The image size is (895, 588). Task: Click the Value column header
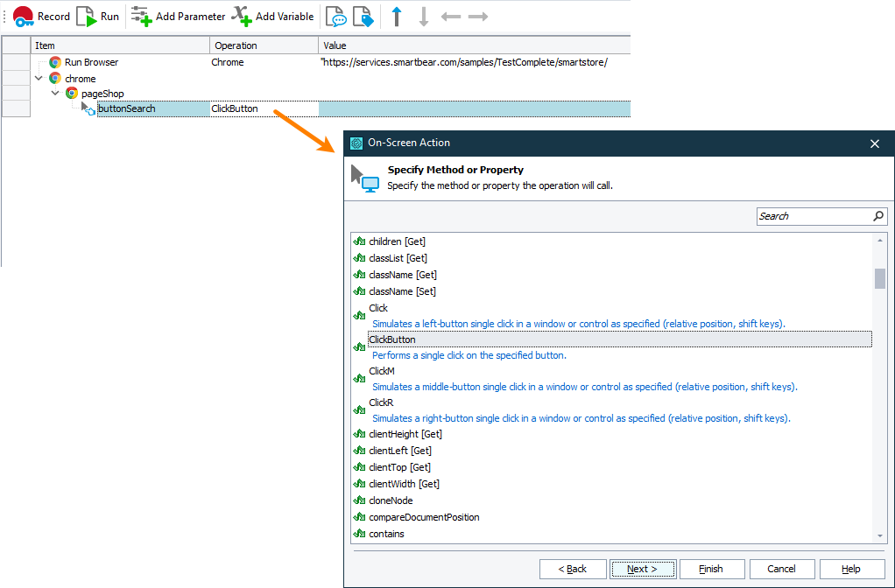coord(475,45)
